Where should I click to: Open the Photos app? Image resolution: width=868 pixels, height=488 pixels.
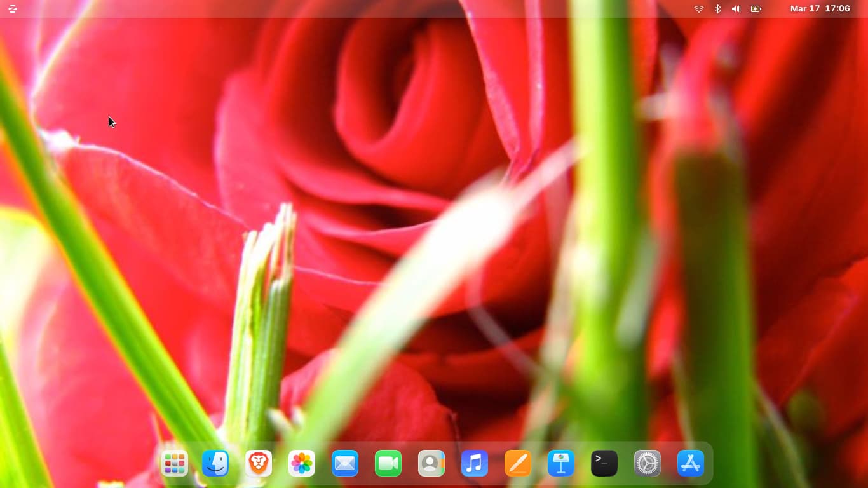tap(302, 463)
